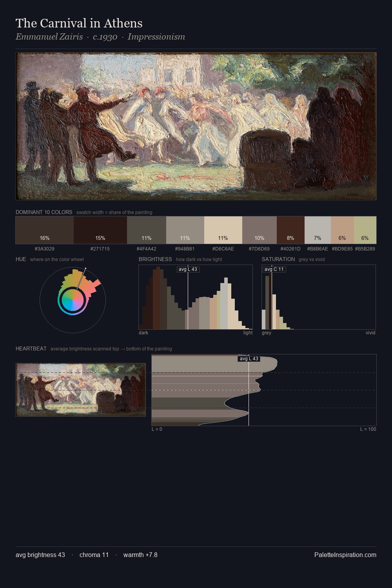Click the 'SATURATION' section heading
Screen dimensions: 392x588
(278, 259)
